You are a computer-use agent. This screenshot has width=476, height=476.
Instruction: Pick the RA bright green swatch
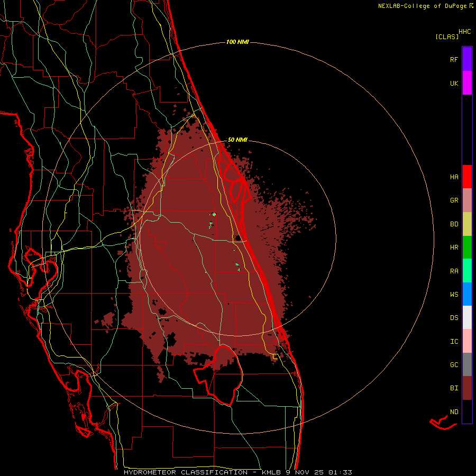coord(467,271)
